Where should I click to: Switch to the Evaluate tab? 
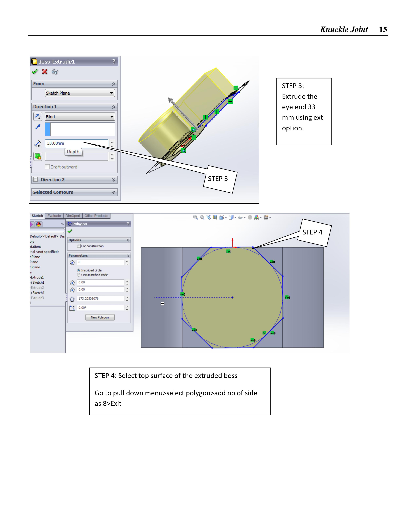[x=54, y=216]
